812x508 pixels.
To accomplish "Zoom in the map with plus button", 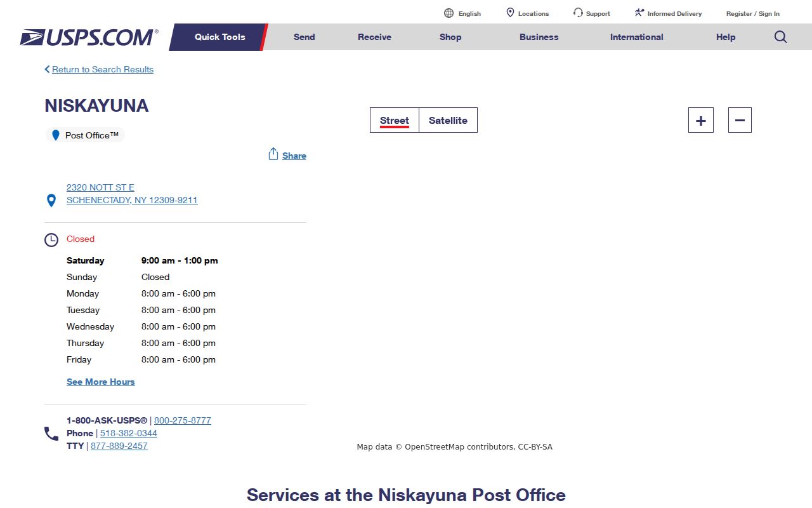I will [x=701, y=120].
